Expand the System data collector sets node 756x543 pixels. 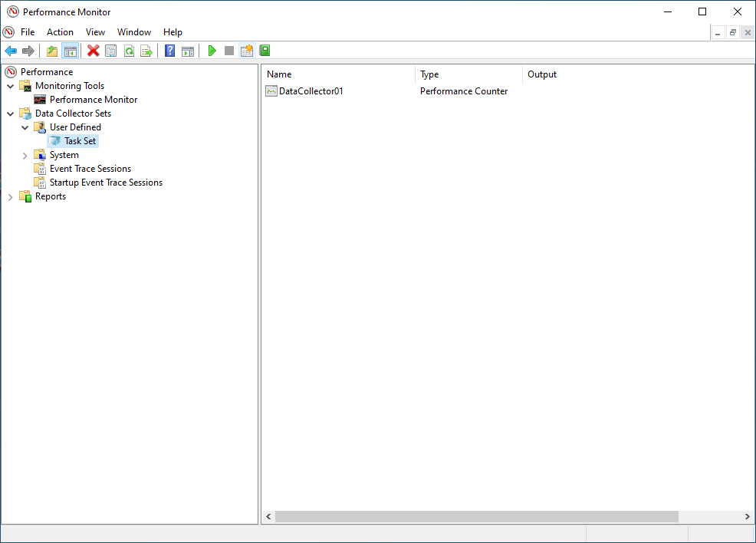point(25,154)
